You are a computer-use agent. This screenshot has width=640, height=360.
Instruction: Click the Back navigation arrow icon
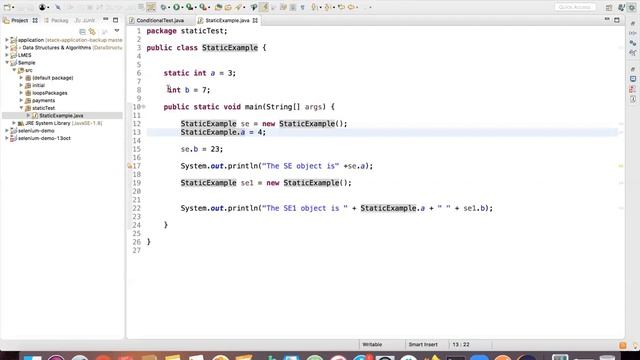341,7
